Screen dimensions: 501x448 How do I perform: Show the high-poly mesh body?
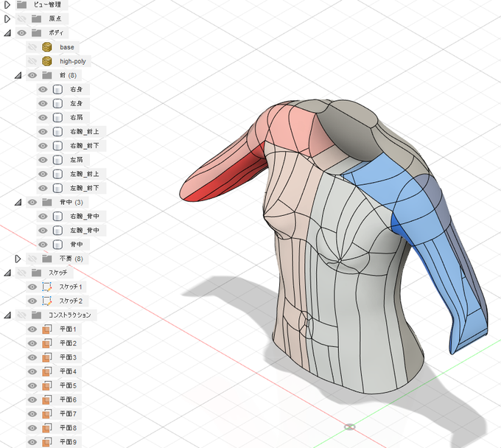32,61
